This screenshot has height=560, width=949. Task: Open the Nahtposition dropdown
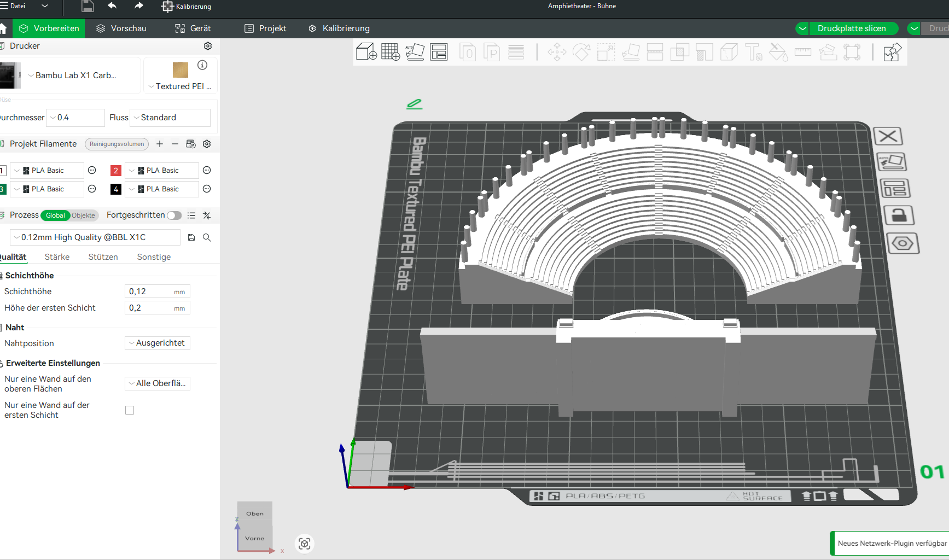pos(158,343)
